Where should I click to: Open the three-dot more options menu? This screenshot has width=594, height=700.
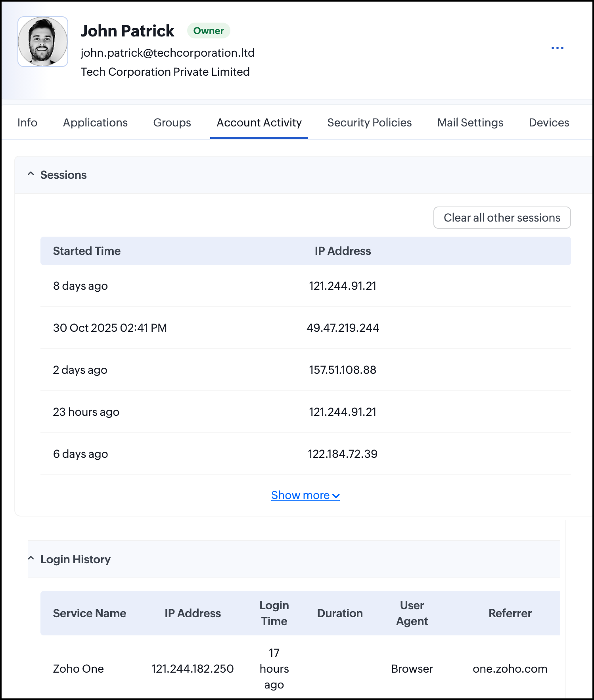click(557, 48)
